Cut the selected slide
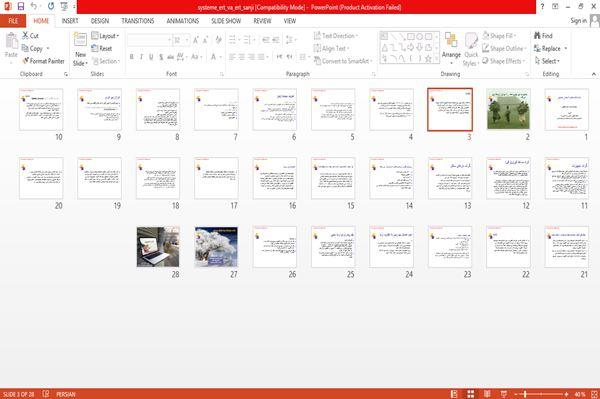The height and width of the screenshot is (399, 600). [x=30, y=36]
